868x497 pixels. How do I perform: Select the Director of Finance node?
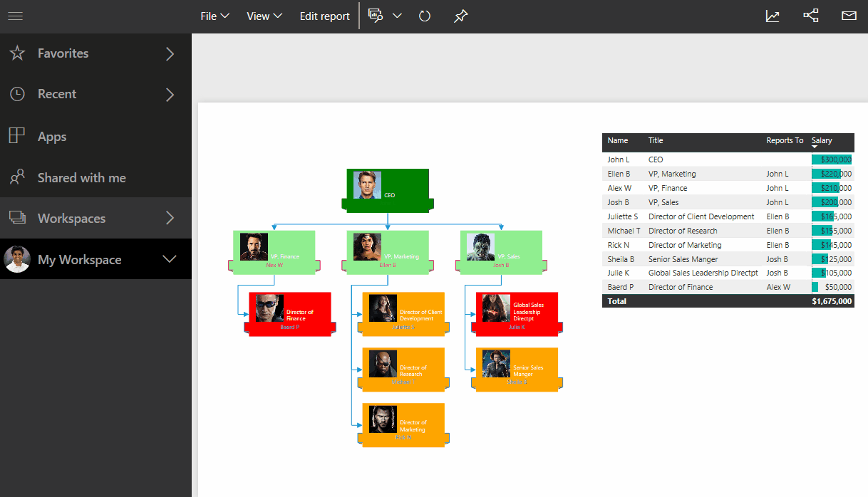pyautogui.click(x=289, y=313)
